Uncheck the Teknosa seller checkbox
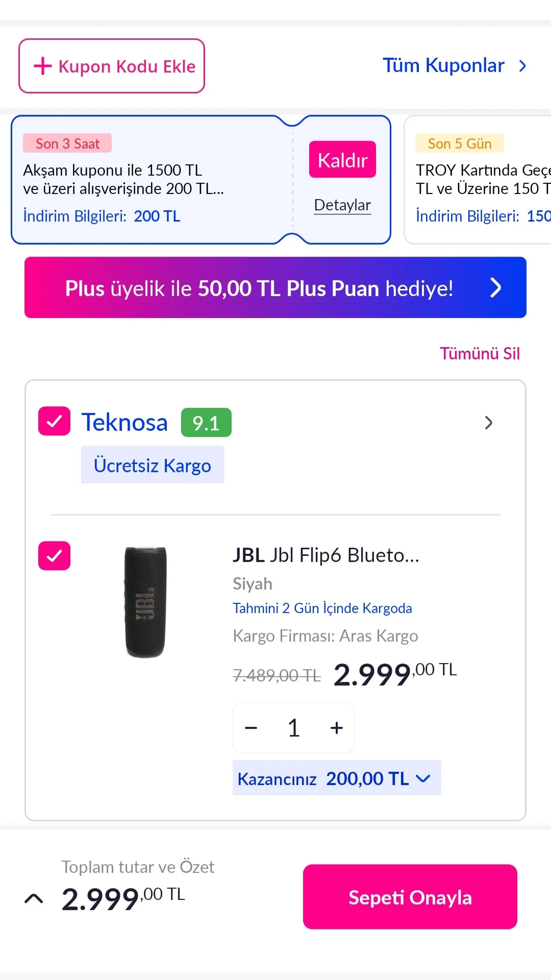 54,421
